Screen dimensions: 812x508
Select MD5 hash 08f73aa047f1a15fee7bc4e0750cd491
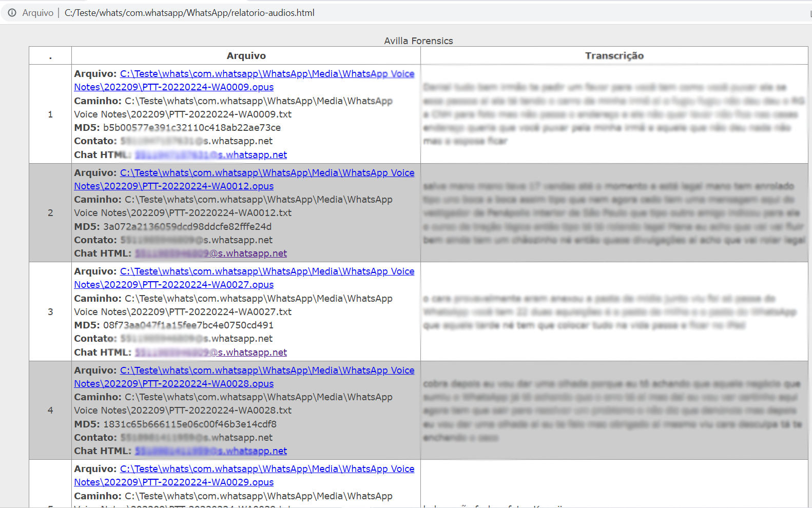(188, 325)
